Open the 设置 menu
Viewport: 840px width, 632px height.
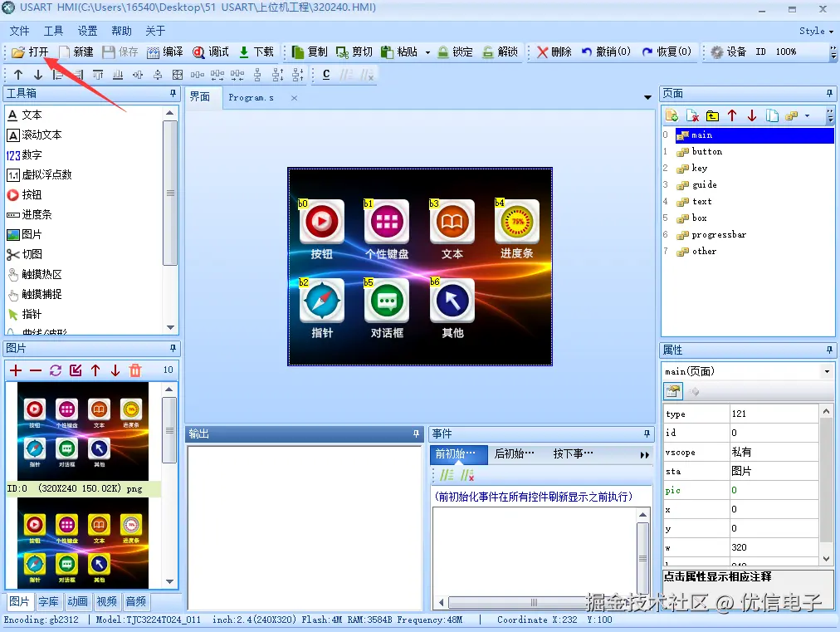point(87,31)
